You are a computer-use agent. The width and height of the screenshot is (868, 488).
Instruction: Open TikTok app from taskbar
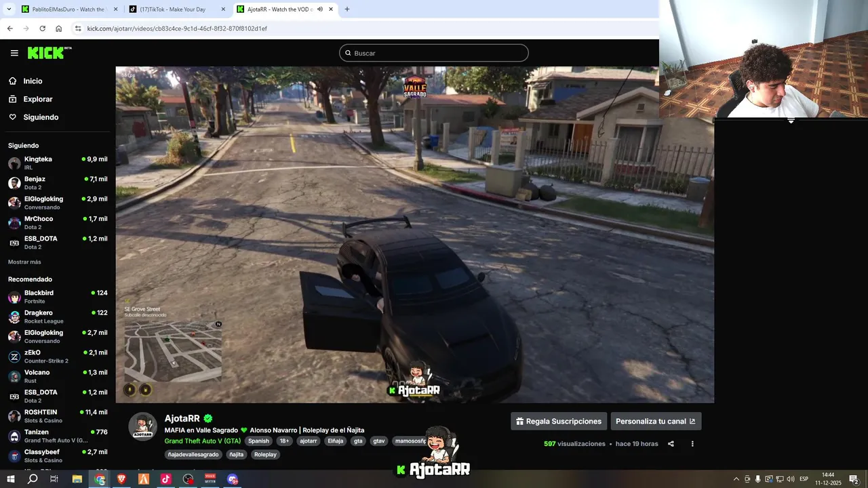click(166, 479)
